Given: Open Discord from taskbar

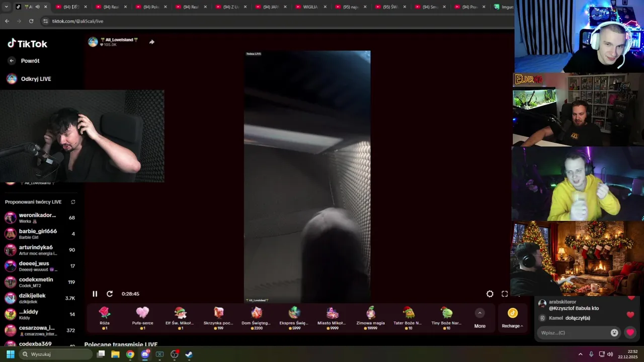Looking at the screenshot, I should click(145, 354).
